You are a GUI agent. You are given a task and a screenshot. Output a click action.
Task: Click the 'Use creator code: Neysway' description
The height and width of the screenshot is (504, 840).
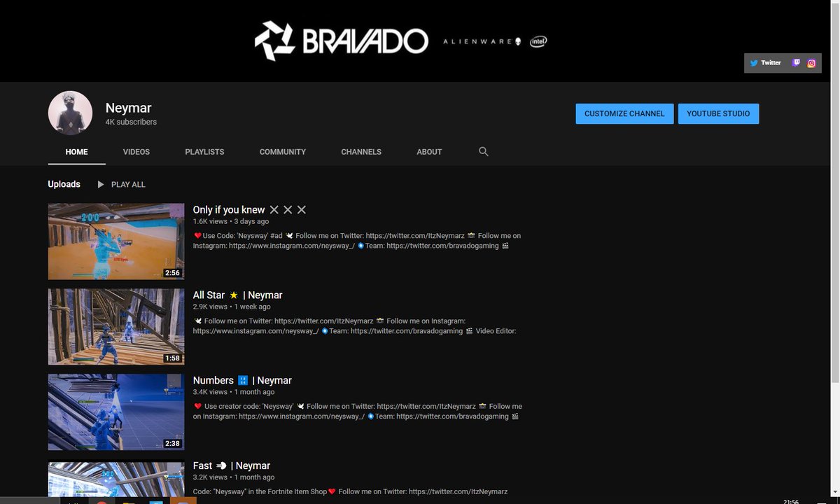point(358,412)
